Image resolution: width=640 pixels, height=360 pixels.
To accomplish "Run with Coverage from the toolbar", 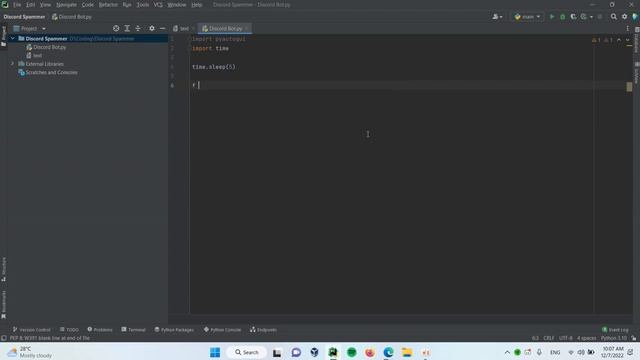I will tap(573, 17).
